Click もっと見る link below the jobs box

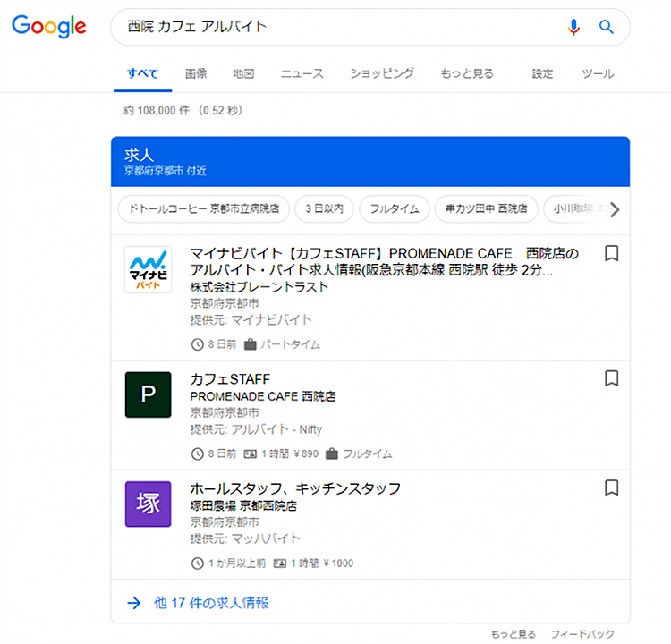pyautogui.click(x=513, y=634)
